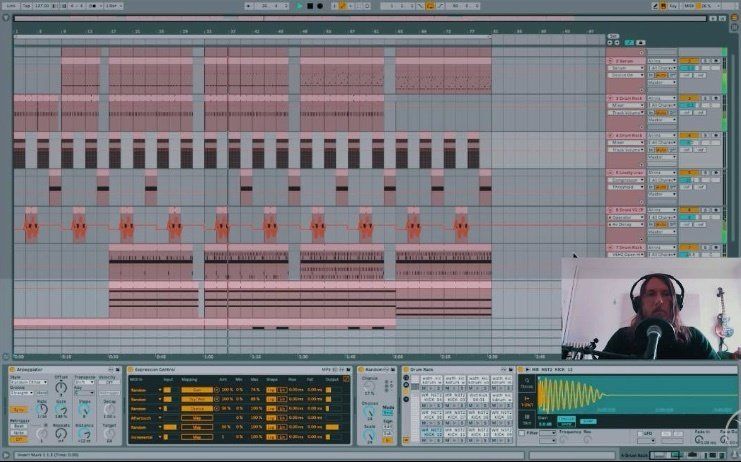Arm the 2 Serum track for recording
Image resolution: width=741 pixels, height=462 pixels.
(715, 61)
